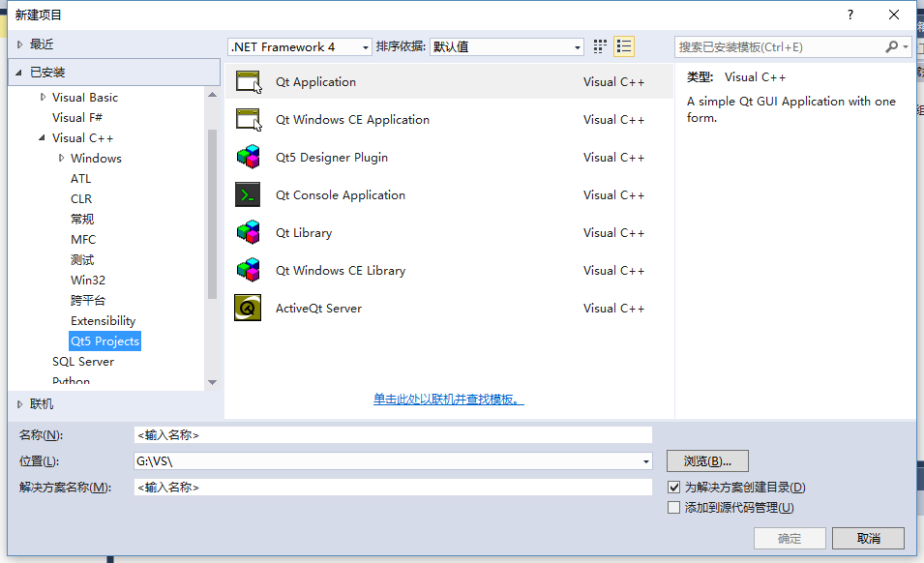This screenshot has height=563, width=924.
Task: Select the Qt Application template icon
Action: pos(248,82)
